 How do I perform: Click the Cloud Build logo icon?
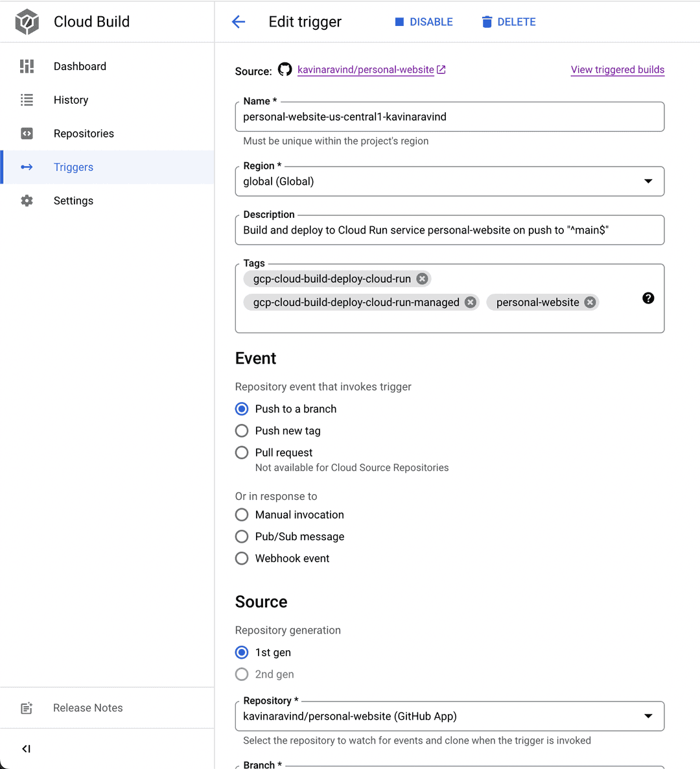tap(27, 22)
